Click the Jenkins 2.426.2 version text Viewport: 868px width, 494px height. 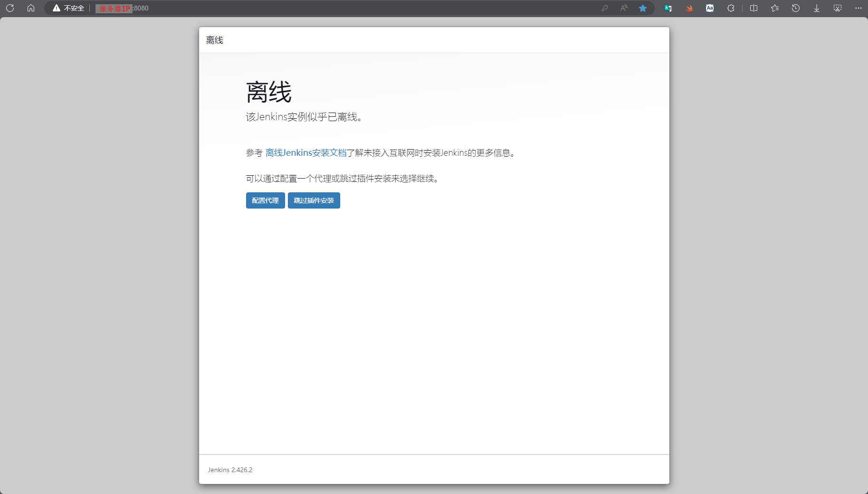click(x=230, y=470)
